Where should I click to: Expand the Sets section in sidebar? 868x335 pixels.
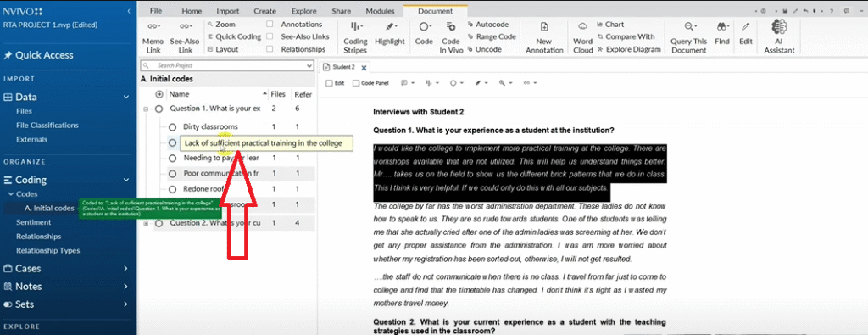tap(126, 304)
